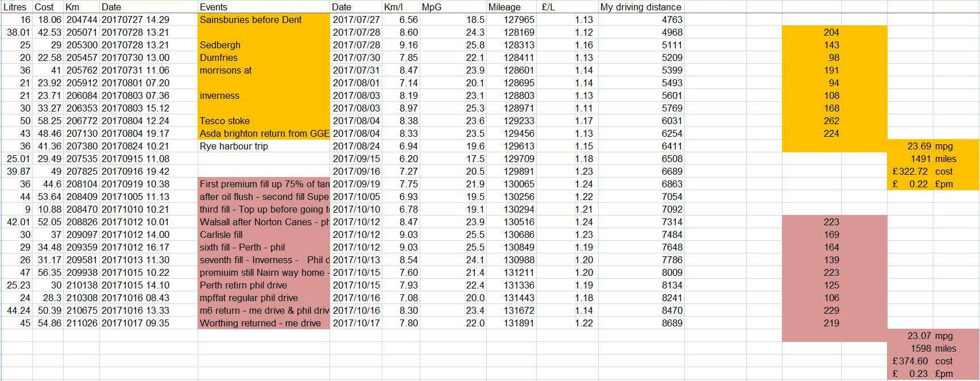Select pink trip distance cell '219'
The width and height of the screenshot is (980, 381).
(812, 323)
